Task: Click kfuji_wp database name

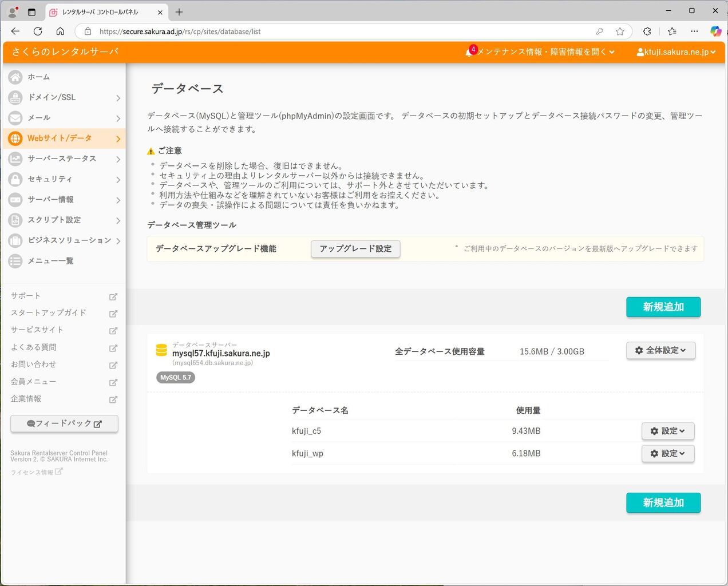Action: coord(307,453)
